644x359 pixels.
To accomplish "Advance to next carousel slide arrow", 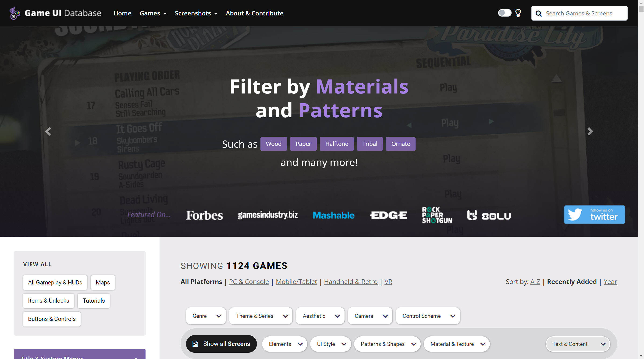I will [x=590, y=131].
